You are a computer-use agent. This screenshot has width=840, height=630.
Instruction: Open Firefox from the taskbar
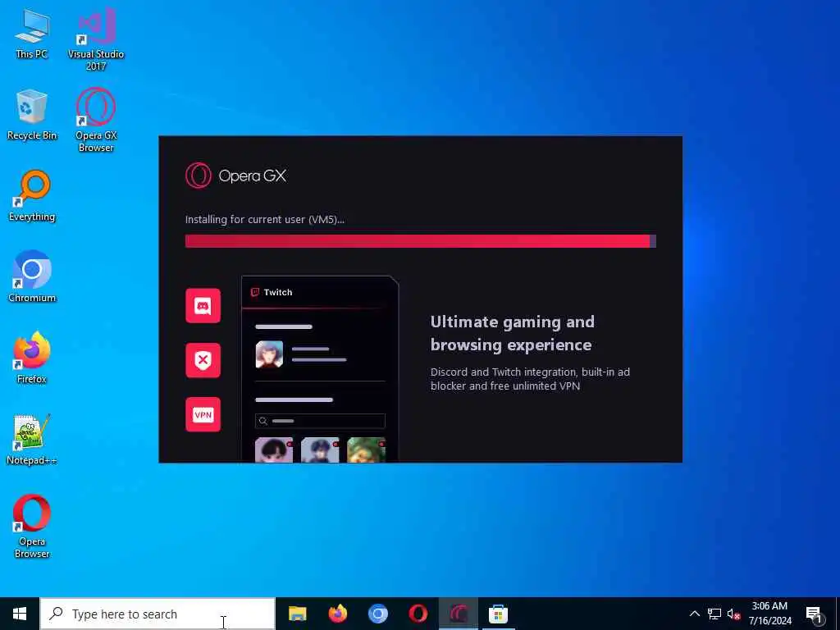[x=337, y=614]
